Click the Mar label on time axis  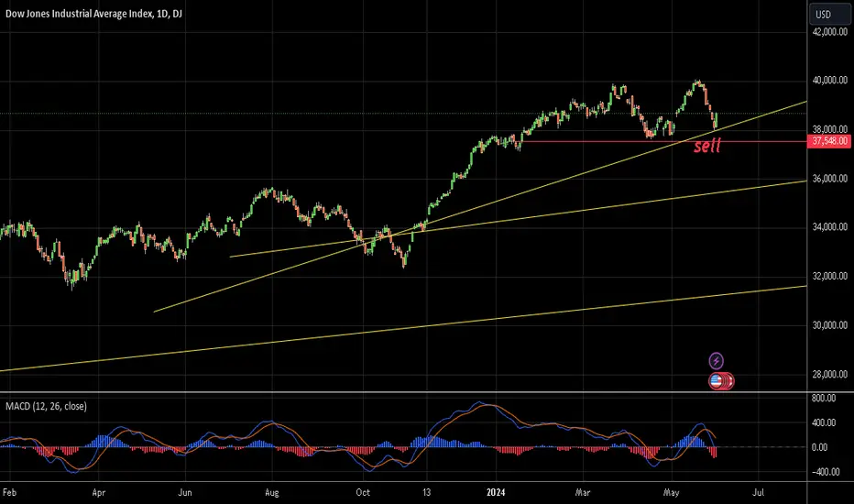583,493
